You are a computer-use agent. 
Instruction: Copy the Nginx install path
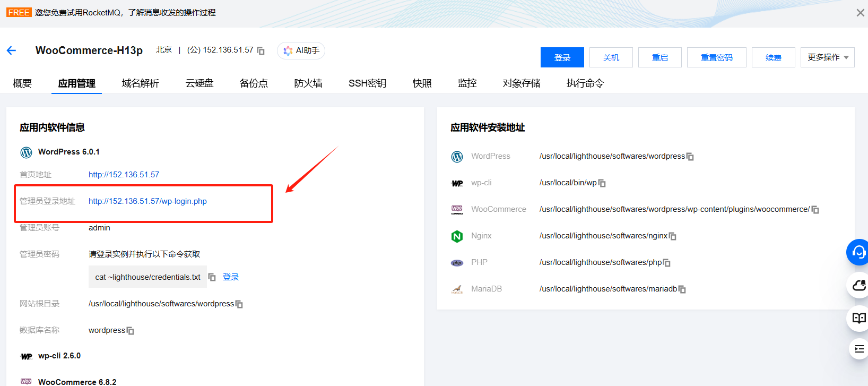pyautogui.click(x=673, y=236)
